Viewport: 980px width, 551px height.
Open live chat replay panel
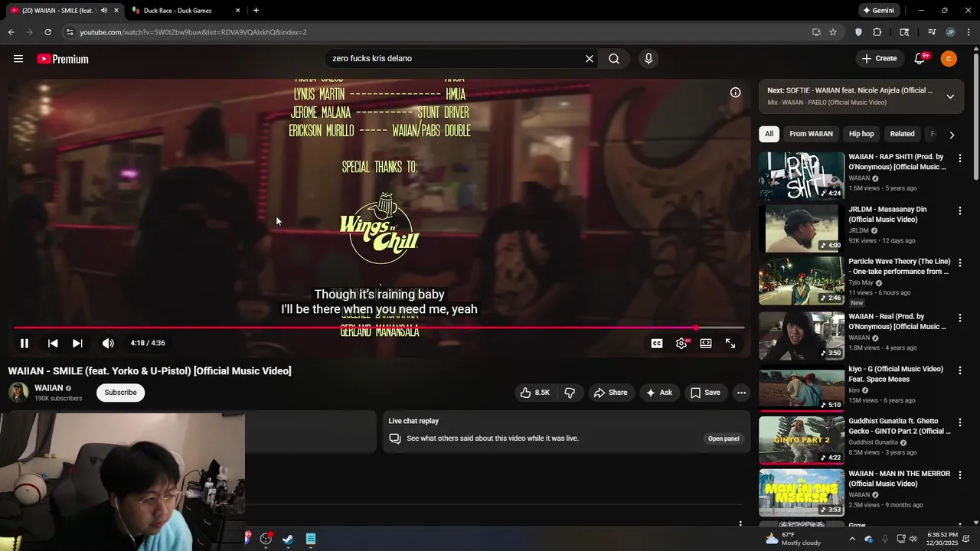(723, 439)
